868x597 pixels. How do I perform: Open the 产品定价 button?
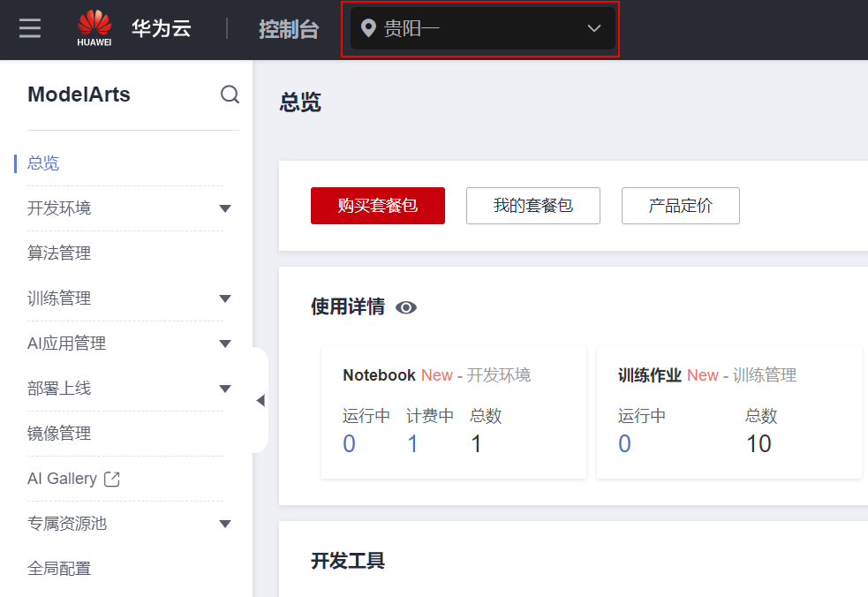(681, 206)
